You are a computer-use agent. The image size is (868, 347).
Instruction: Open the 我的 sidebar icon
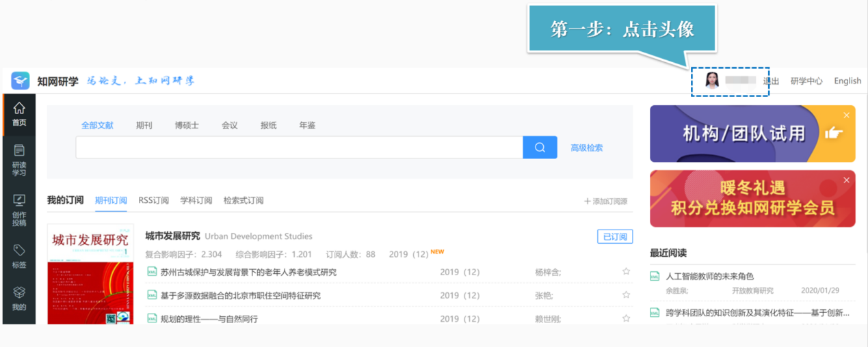(19, 299)
